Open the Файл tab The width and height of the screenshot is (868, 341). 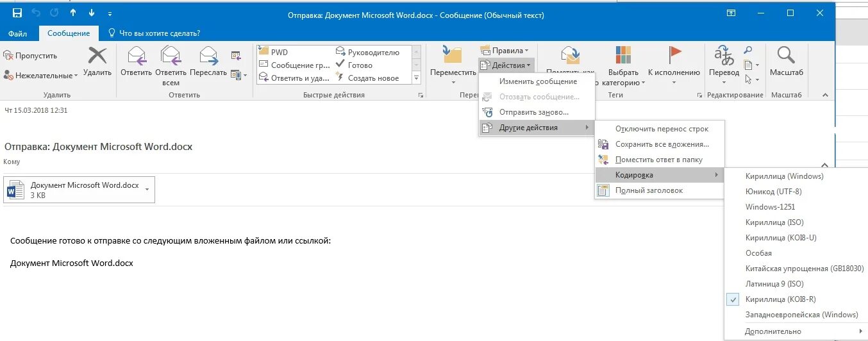pyautogui.click(x=18, y=33)
